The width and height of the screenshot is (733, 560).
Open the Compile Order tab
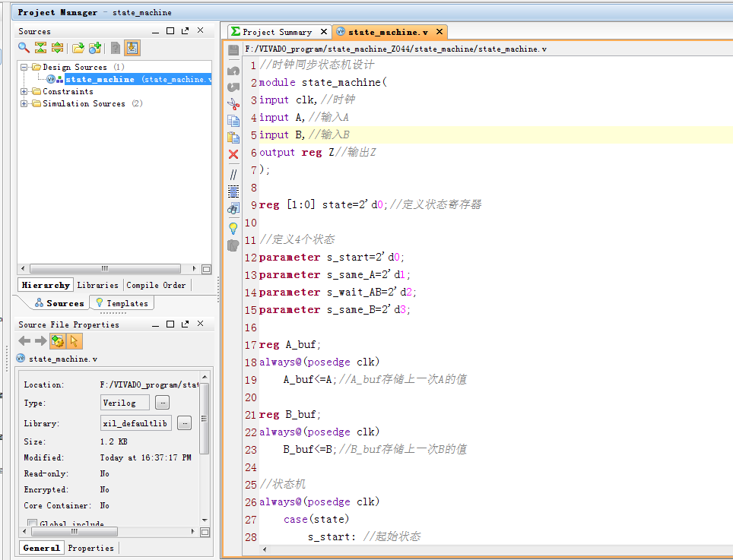(x=156, y=285)
